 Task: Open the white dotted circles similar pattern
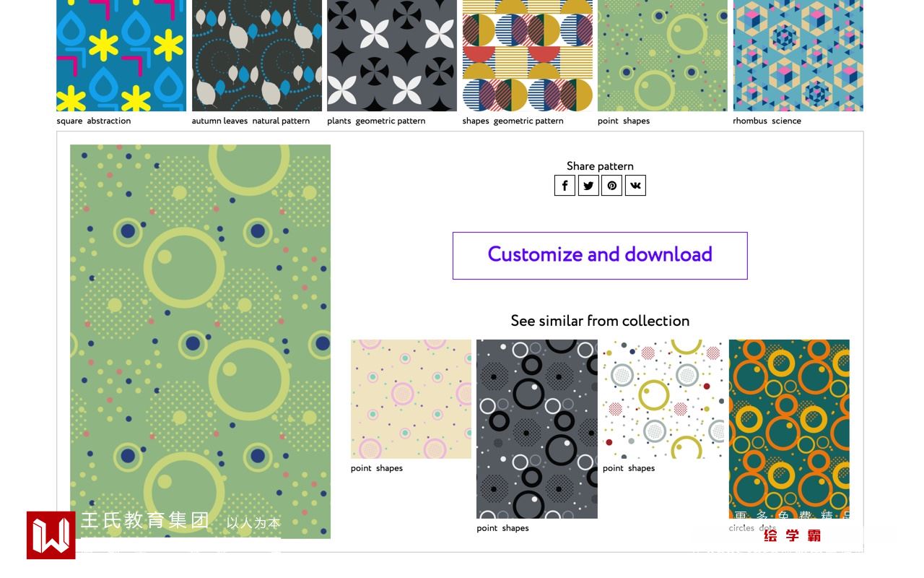(x=663, y=399)
